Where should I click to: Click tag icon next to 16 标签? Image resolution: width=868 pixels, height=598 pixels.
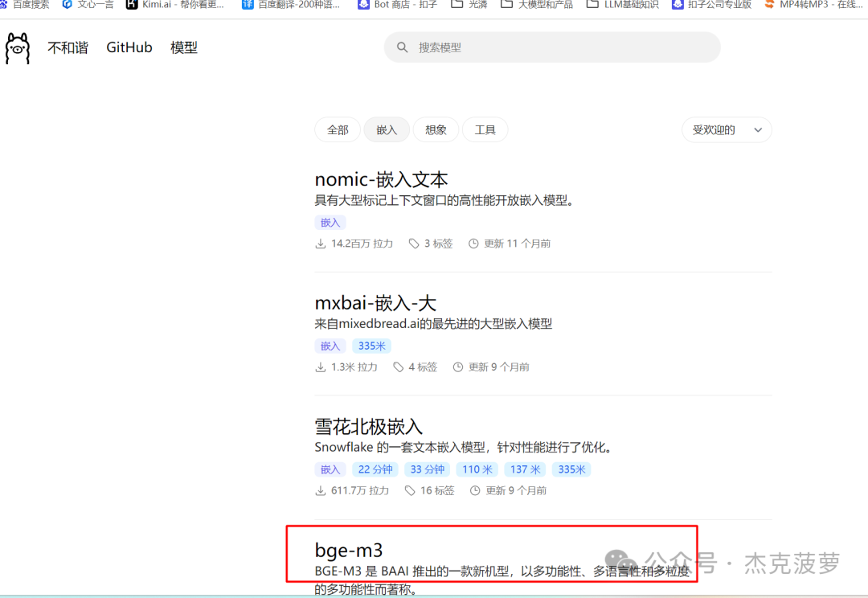(x=410, y=490)
